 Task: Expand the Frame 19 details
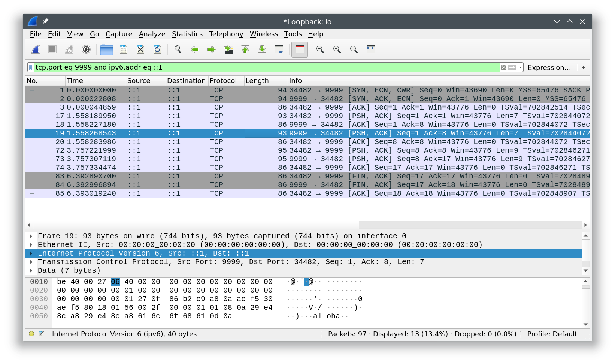(31, 236)
